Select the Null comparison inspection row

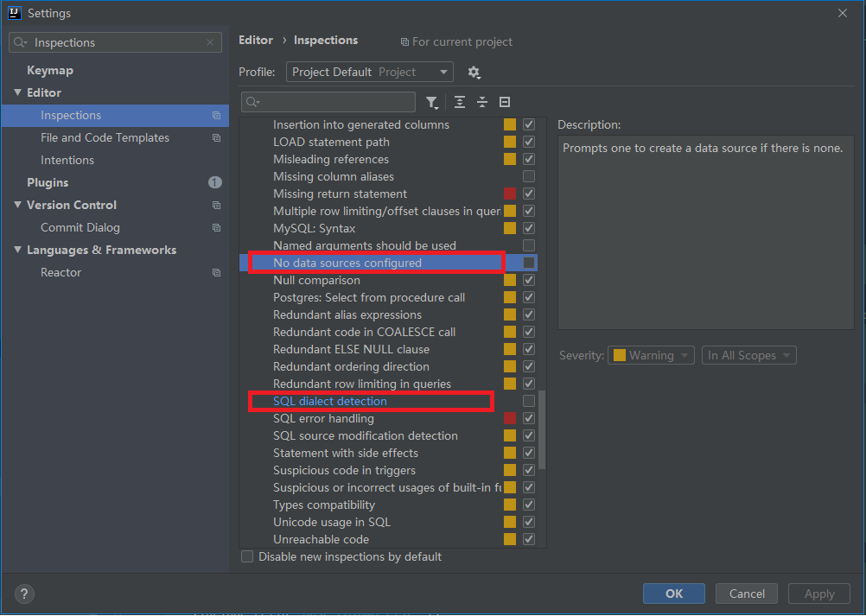coord(388,281)
